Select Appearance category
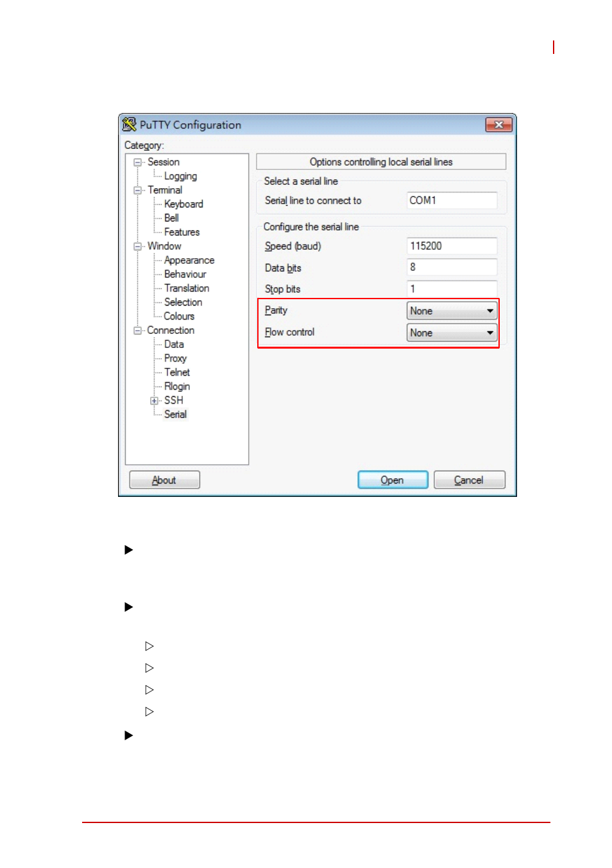 (189, 261)
